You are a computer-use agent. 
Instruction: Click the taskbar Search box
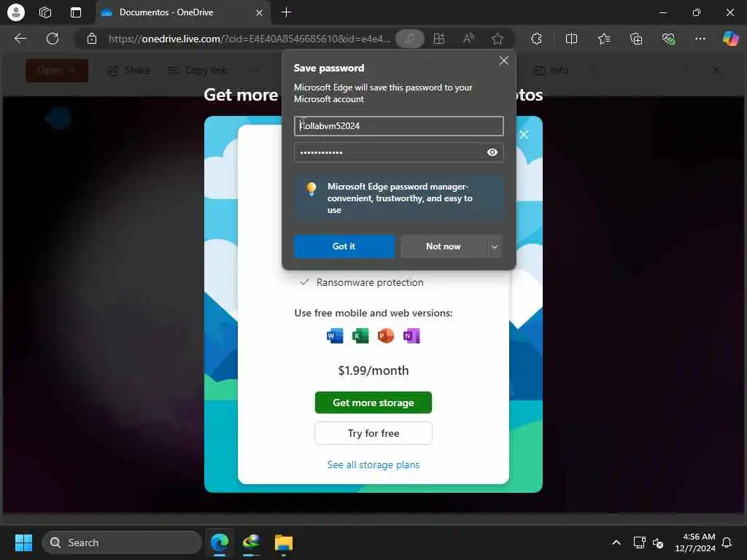point(122,542)
